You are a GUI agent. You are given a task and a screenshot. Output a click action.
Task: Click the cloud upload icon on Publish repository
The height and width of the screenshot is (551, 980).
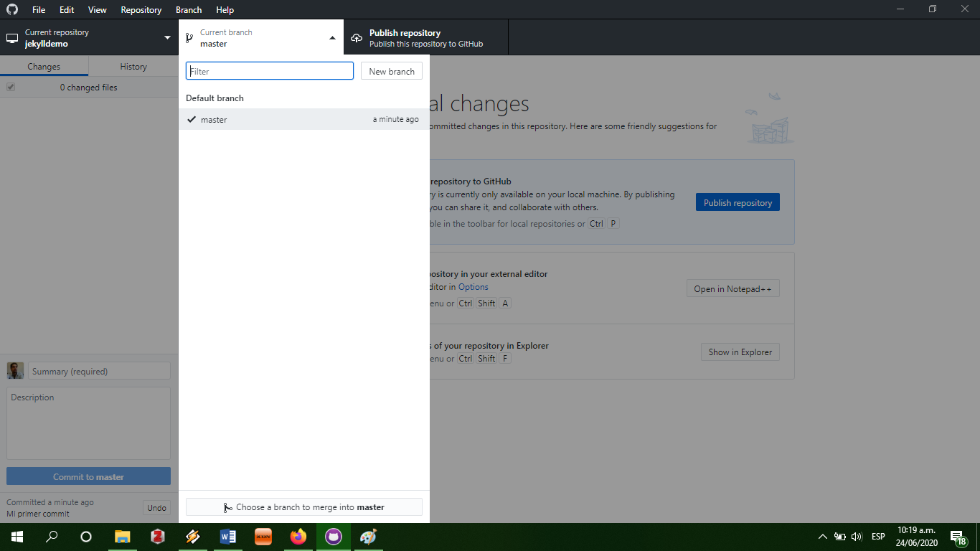coord(356,37)
